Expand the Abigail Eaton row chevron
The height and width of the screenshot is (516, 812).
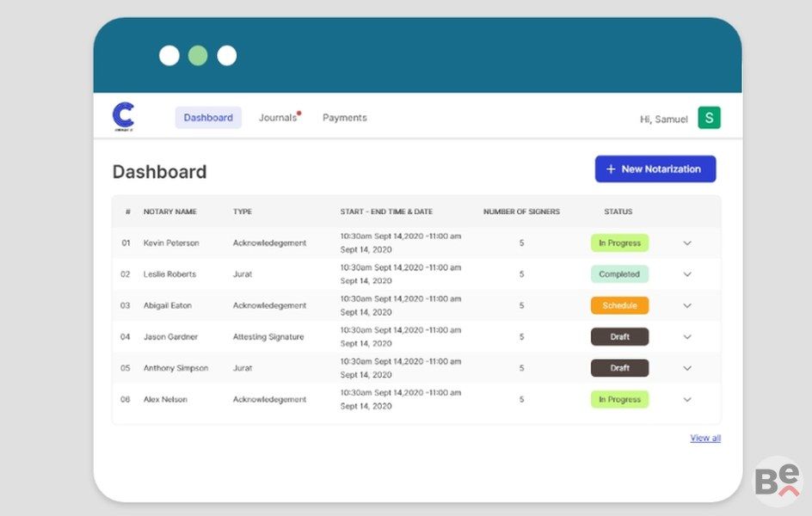coord(687,305)
